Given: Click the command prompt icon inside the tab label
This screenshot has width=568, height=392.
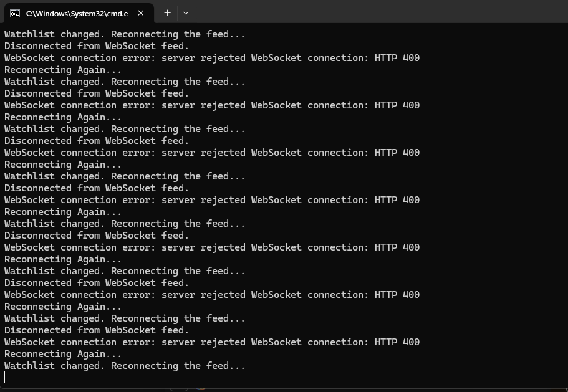Looking at the screenshot, I should [14, 12].
